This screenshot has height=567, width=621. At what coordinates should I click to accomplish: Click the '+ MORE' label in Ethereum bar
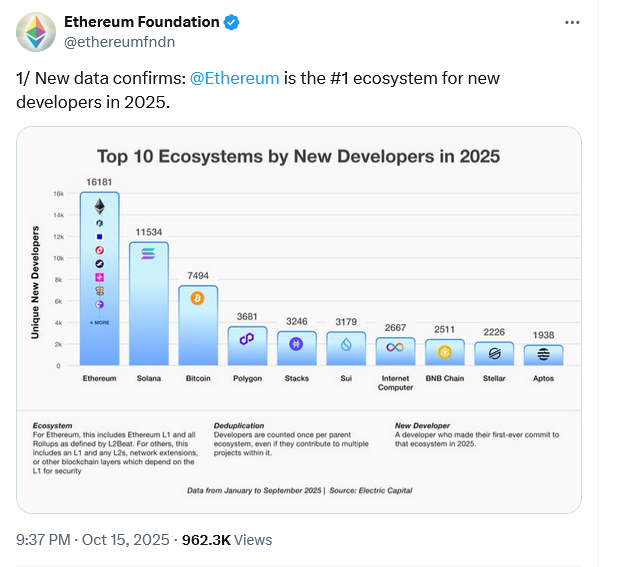(x=99, y=323)
